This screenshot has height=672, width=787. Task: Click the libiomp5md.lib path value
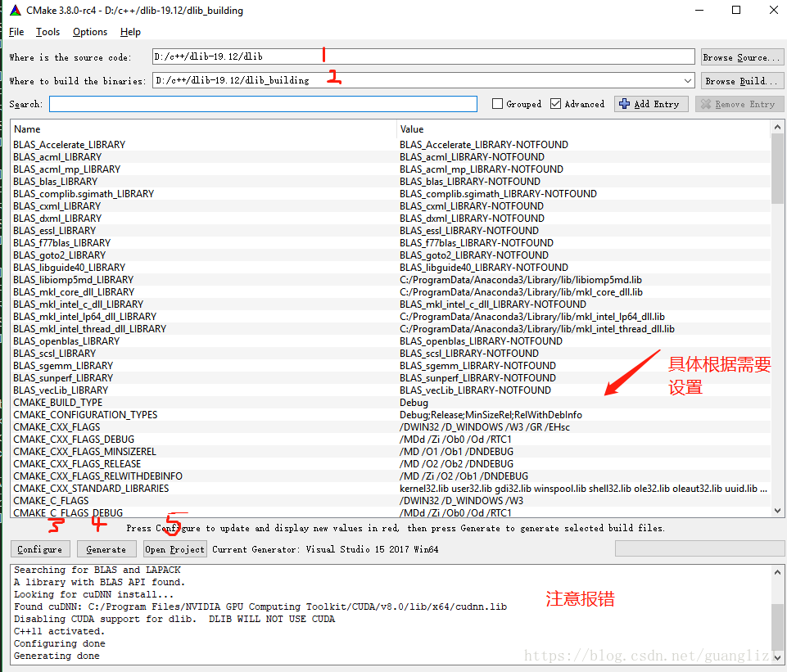[x=521, y=280]
